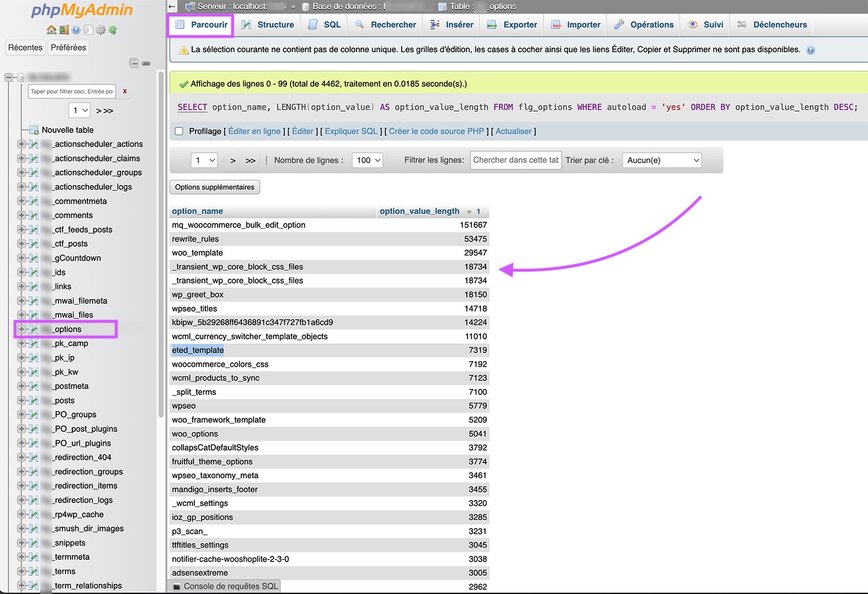This screenshot has width=868, height=594.
Task: Click the Console de requêtes SQL bar
Action: [225, 586]
